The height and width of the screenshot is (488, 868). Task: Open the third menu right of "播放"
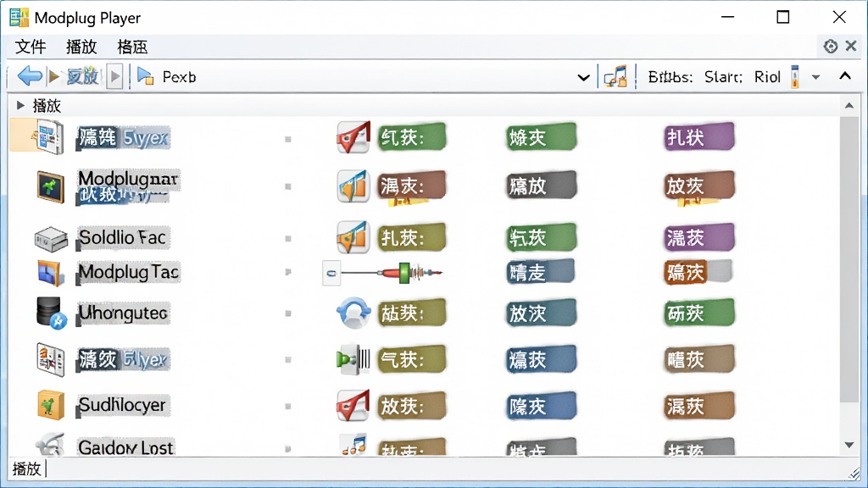click(132, 47)
